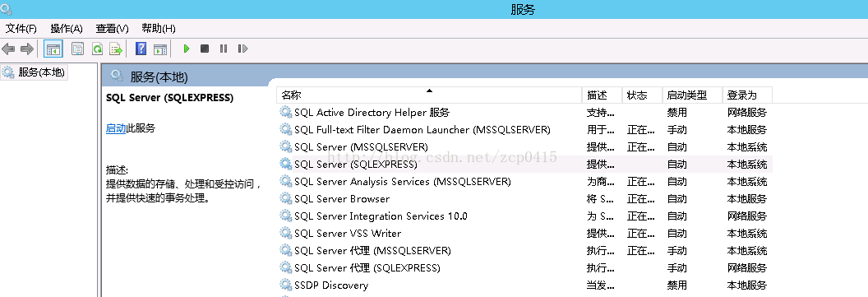Open the blue Help question-mark icon
The image size is (868, 297).
141,49
